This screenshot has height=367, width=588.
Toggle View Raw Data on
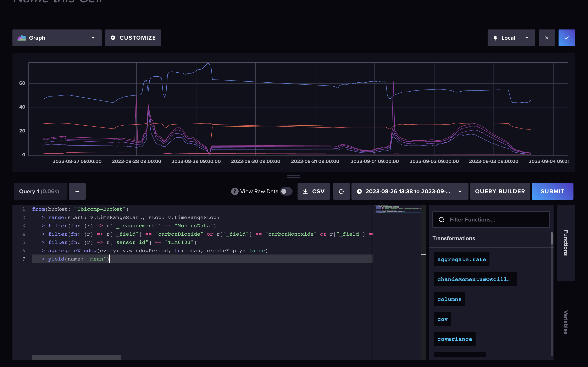coord(286,191)
